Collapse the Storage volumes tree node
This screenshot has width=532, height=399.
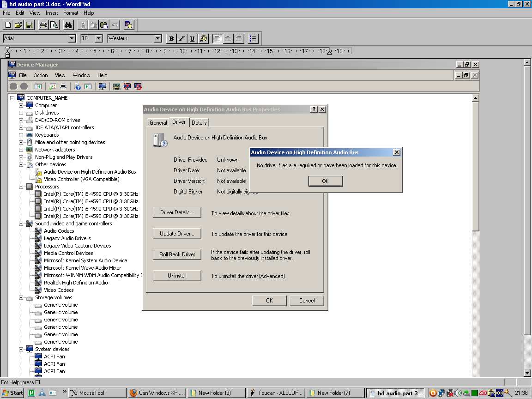point(21,297)
